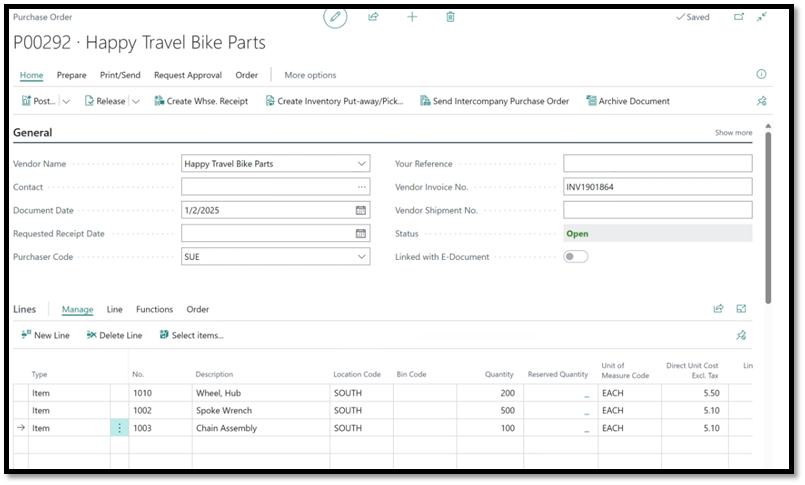Click the info circle icon

(x=761, y=74)
